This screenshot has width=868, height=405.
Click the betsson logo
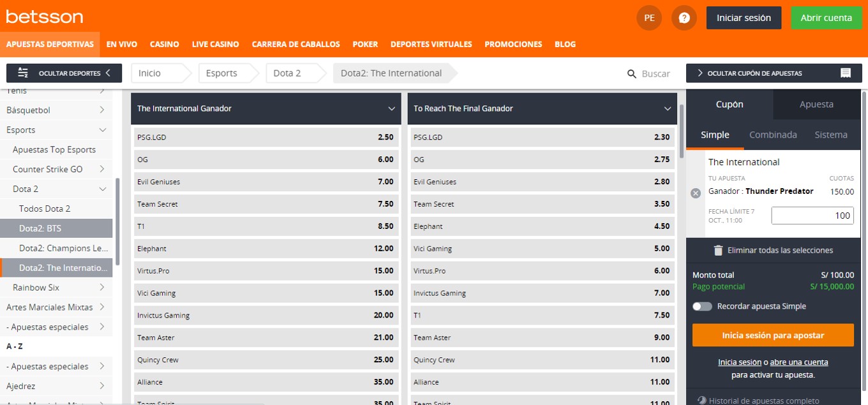coord(44,17)
